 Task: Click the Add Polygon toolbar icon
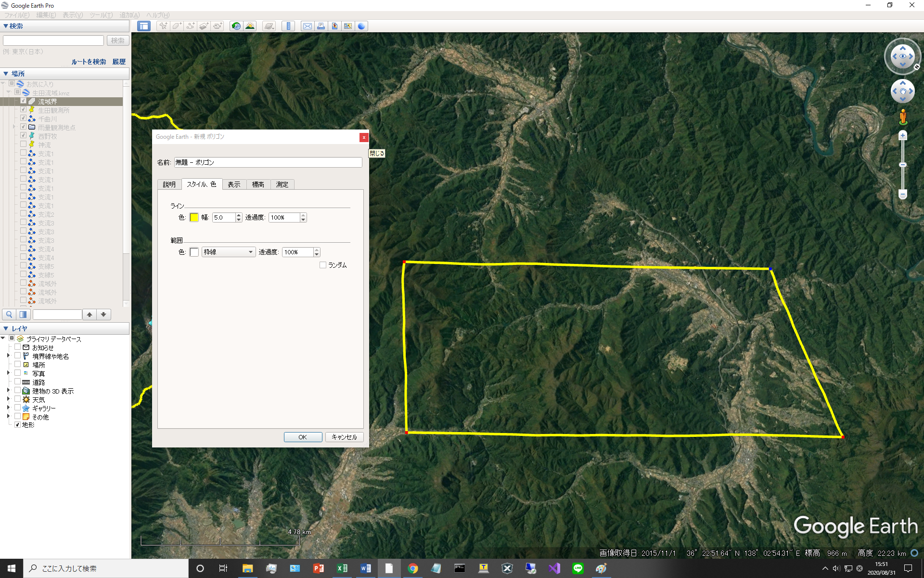coord(177,26)
